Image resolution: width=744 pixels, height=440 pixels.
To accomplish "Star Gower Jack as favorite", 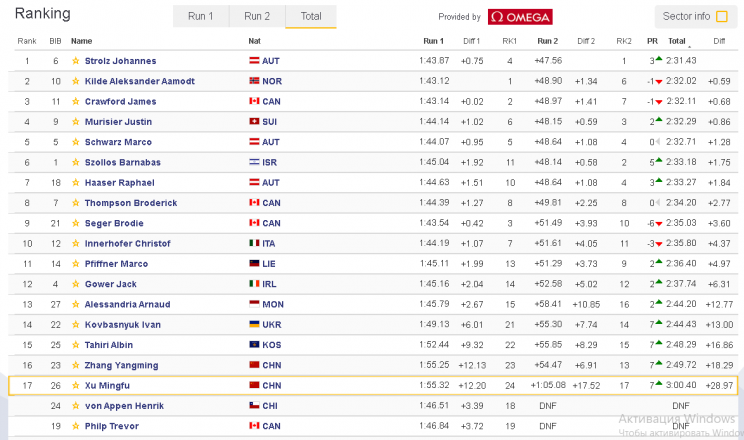I will tap(75, 284).
